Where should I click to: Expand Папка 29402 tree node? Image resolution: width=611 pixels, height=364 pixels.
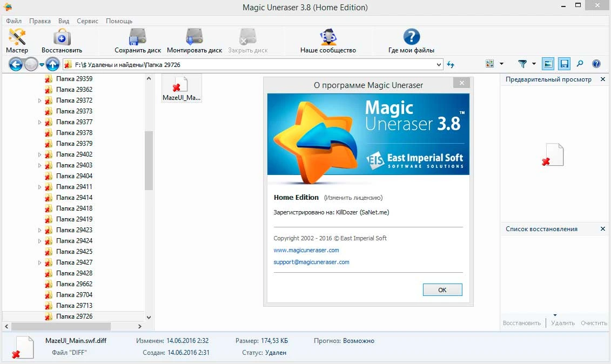[39, 154]
